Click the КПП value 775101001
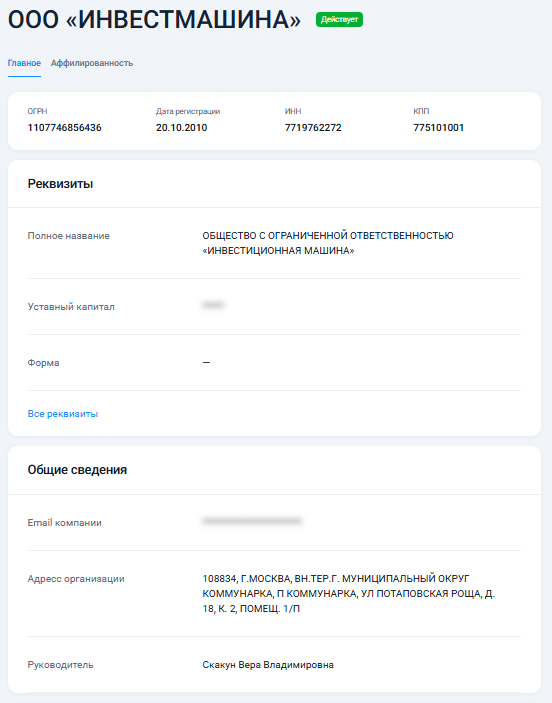This screenshot has width=552, height=703. pyautogui.click(x=439, y=128)
